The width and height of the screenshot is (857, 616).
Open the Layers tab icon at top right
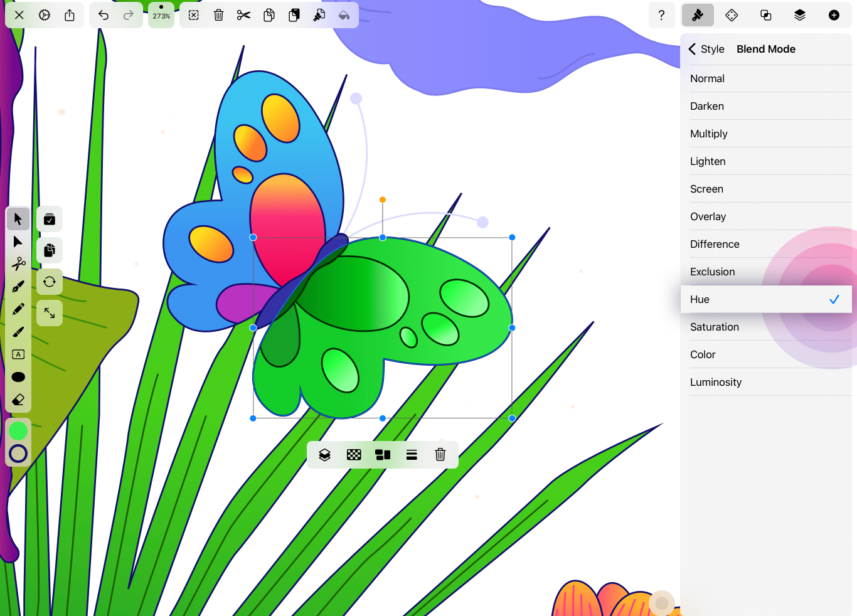click(799, 15)
